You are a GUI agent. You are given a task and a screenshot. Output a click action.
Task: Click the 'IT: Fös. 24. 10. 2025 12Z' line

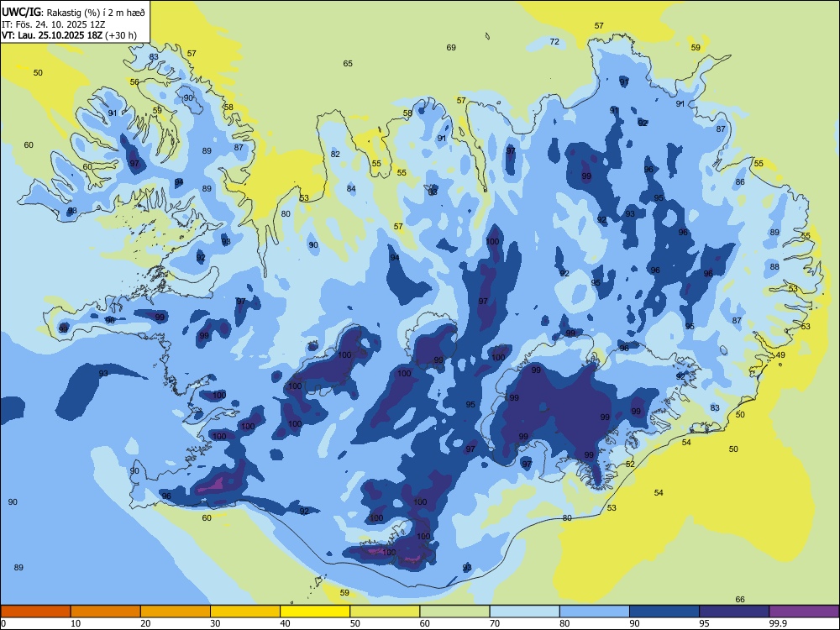pyautogui.click(x=54, y=24)
